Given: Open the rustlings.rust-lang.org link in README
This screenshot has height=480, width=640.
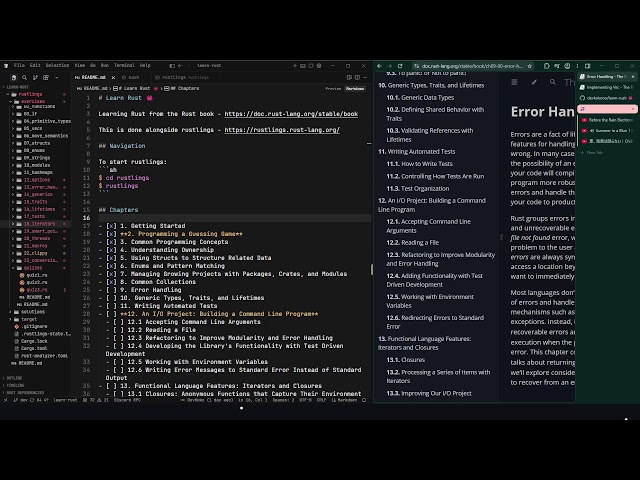Looking at the screenshot, I should (282, 130).
